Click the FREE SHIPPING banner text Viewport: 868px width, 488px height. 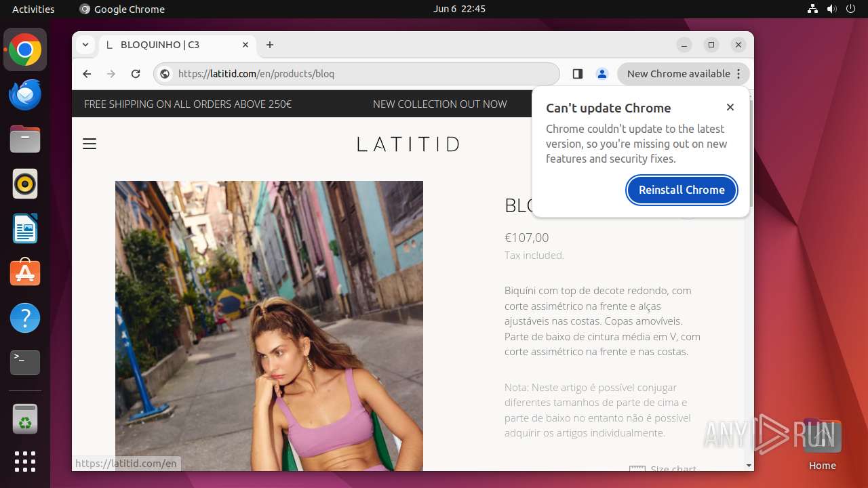[x=188, y=104]
